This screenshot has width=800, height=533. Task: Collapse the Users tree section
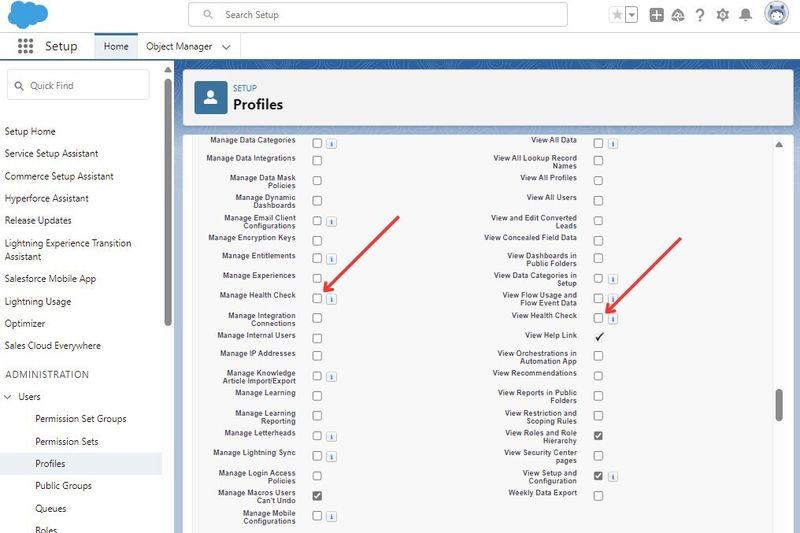(x=8, y=396)
